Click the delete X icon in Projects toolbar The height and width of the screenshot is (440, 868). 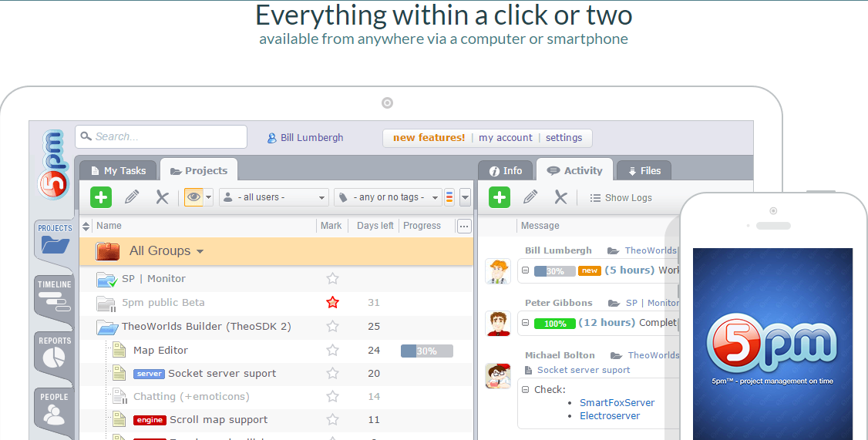[162, 197]
